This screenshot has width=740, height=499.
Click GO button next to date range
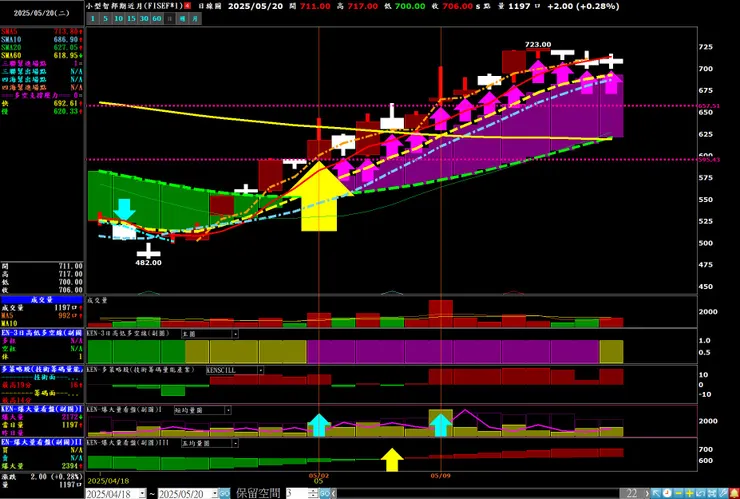tap(224, 493)
